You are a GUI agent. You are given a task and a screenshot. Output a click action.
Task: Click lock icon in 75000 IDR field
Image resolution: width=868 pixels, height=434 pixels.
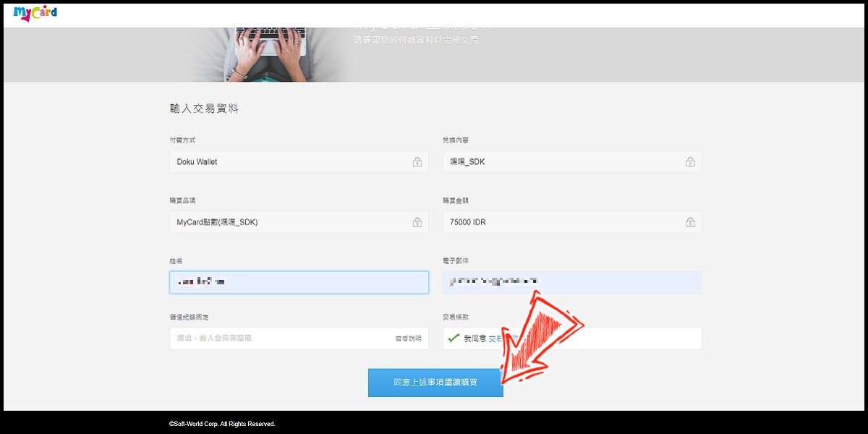pyautogui.click(x=690, y=222)
